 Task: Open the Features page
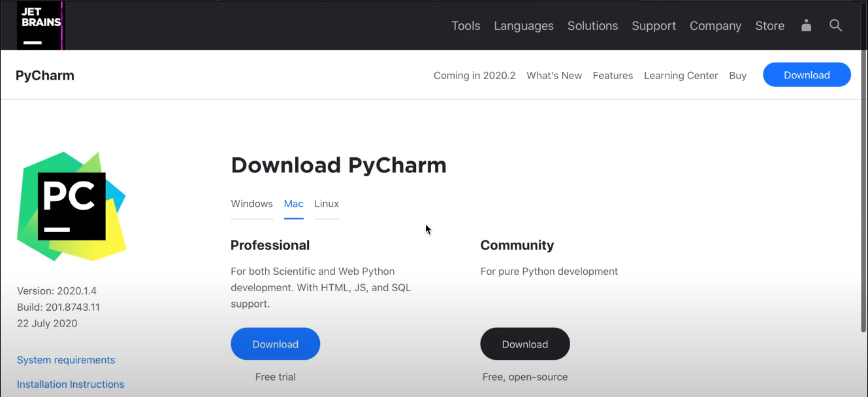[x=613, y=76]
